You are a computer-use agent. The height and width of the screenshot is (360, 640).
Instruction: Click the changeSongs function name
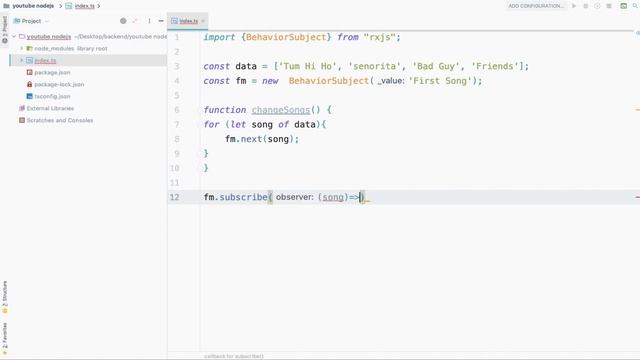[281, 110]
